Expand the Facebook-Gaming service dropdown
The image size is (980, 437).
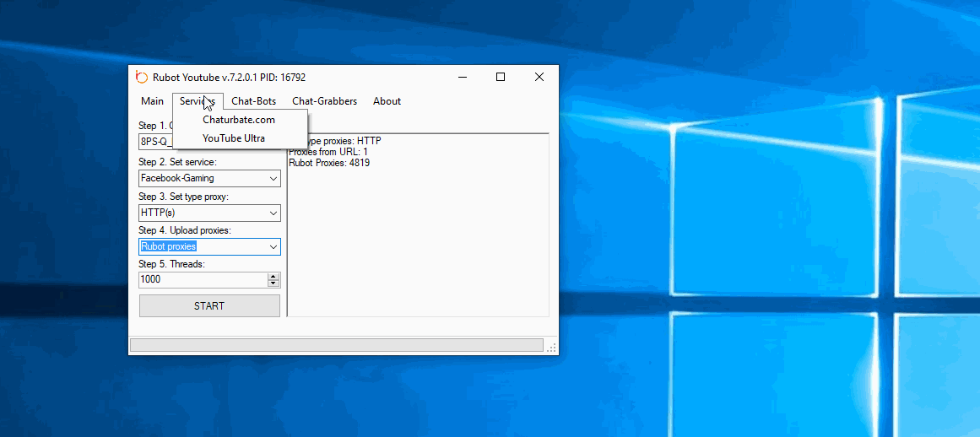pos(273,179)
